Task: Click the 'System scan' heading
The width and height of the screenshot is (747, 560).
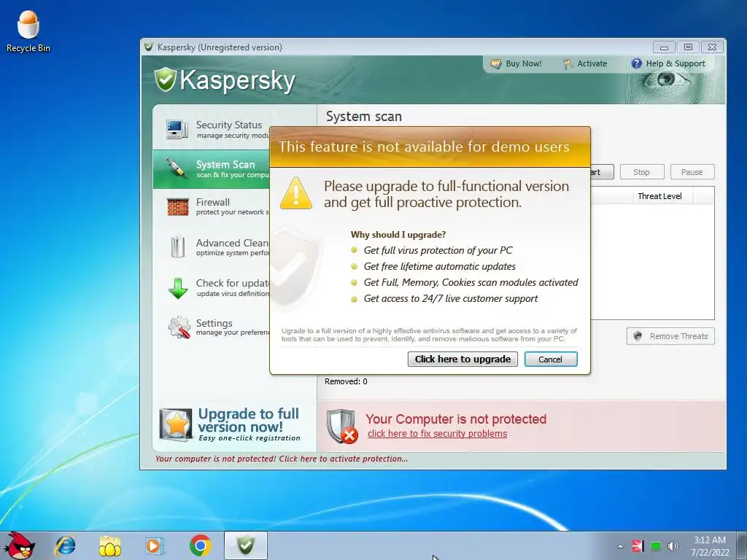Action: [364, 117]
